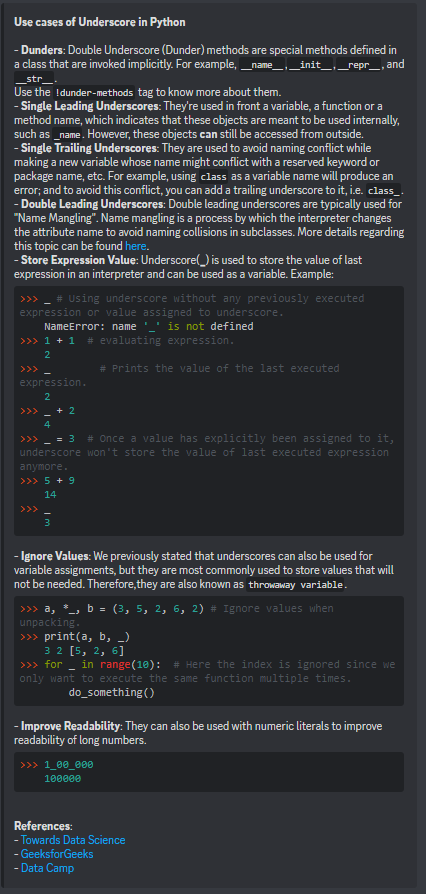Open the 'here' name mangling link
Screen dimensions: 426x894
click(136, 246)
